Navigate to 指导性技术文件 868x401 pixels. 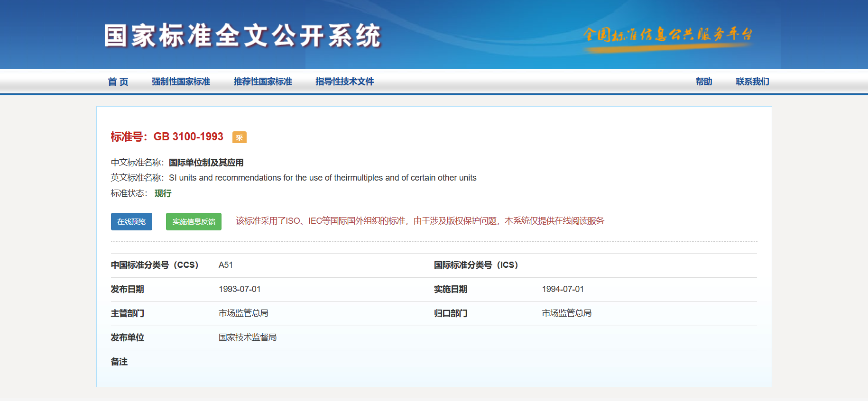(345, 82)
